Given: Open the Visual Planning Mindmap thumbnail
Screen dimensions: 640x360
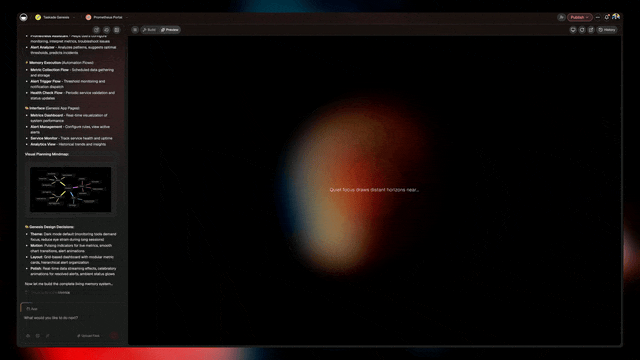Looking at the screenshot, I should click(71, 189).
